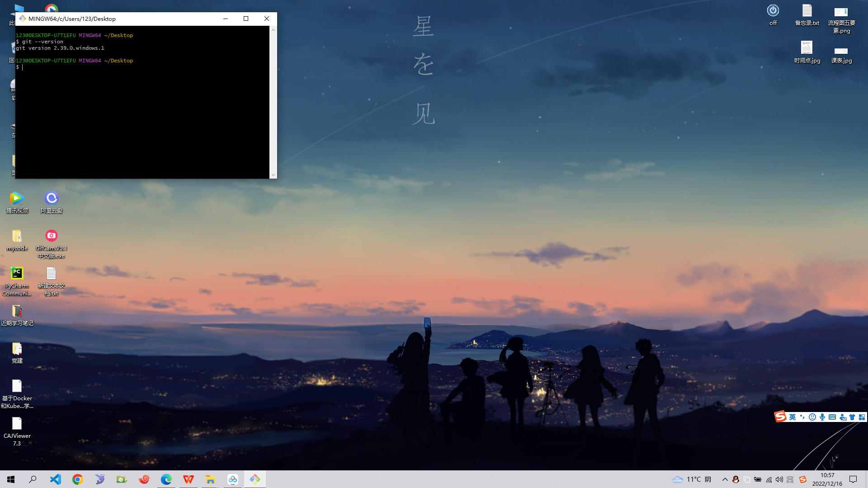Screen dimensions: 868x488
Task: Open Visual Studio Code from taskbar
Action: tap(55, 479)
